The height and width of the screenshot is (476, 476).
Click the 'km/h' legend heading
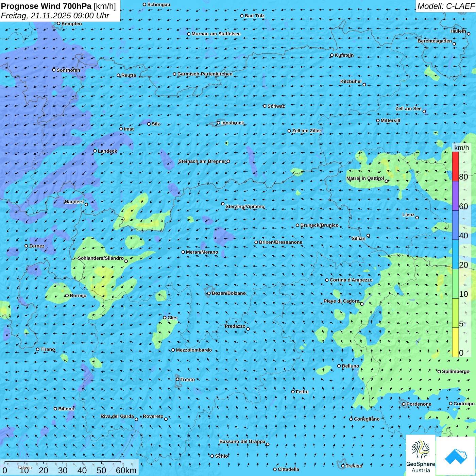[461, 148]
